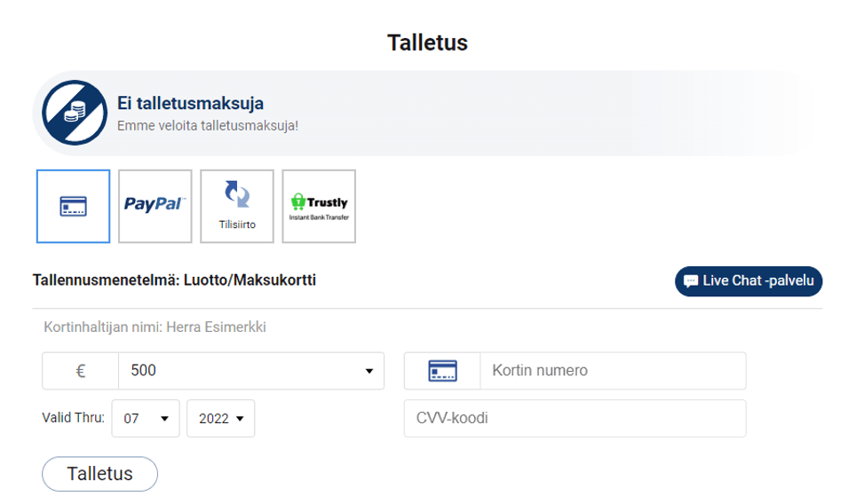Choose PayPal as the deposit method

coord(155,207)
